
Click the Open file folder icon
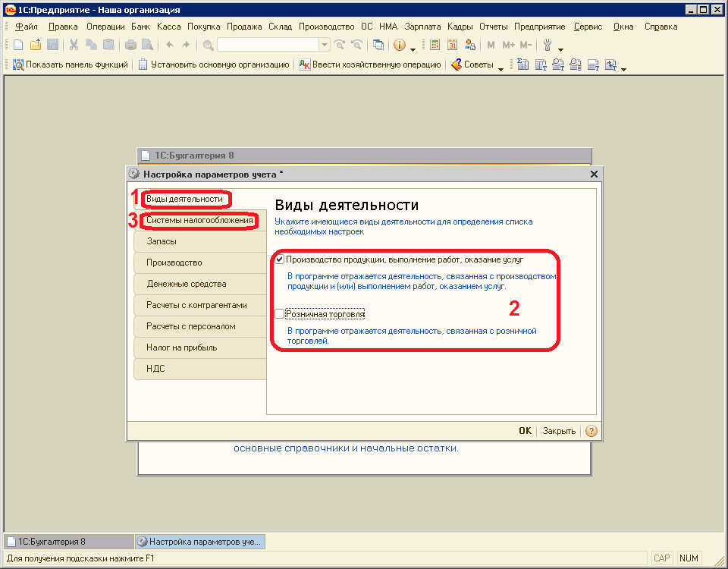pos(36,45)
